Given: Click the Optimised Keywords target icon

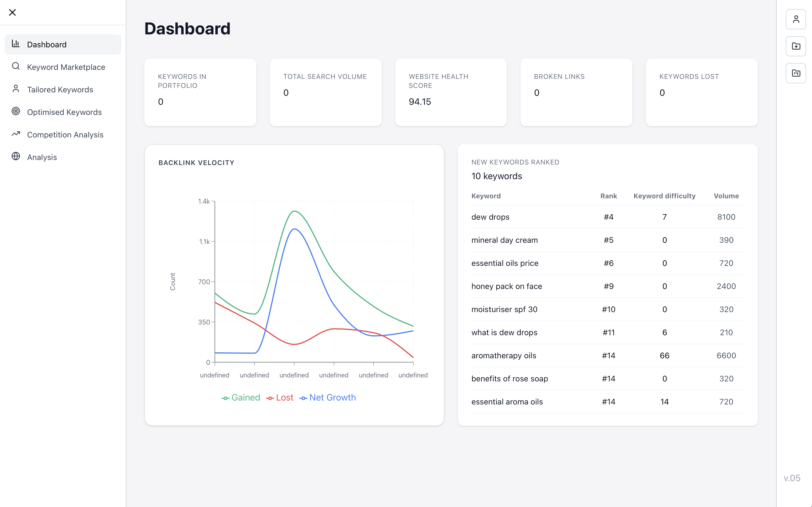Looking at the screenshot, I should [x=16, y=111].
